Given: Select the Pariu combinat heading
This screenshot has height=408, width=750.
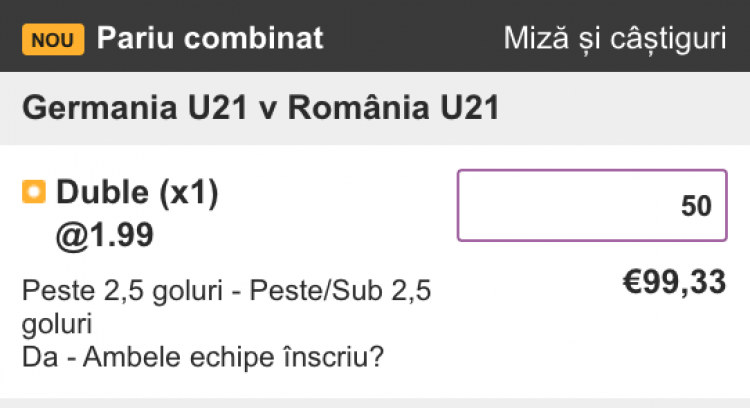Looking at the screenshot, I should (210, 39).
